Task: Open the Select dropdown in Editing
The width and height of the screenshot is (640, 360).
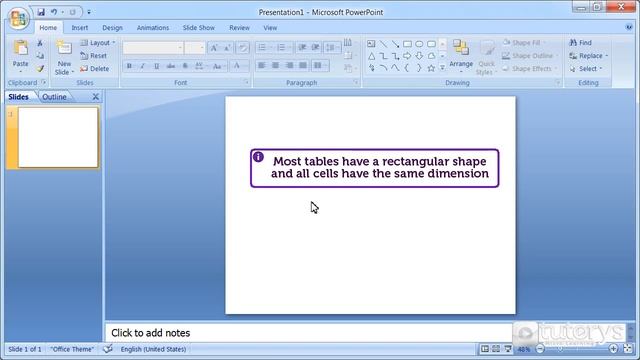Action: point(585,69)
